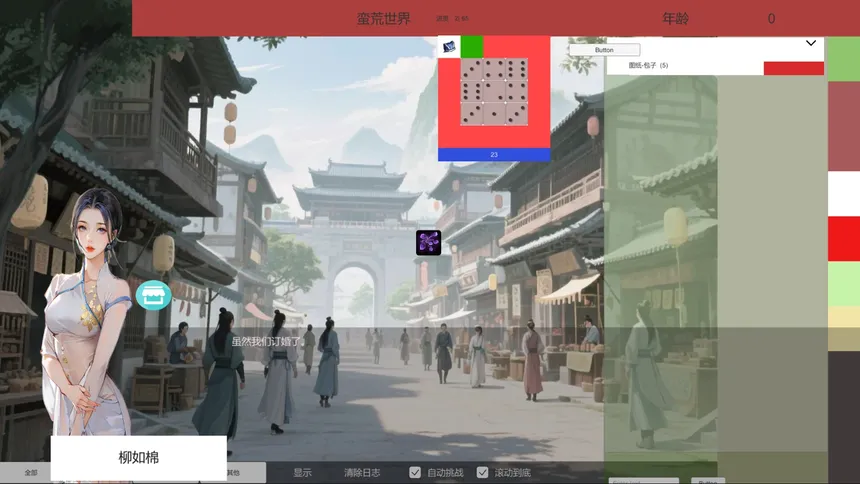Click the center die showing two dots

coord(494,92)
